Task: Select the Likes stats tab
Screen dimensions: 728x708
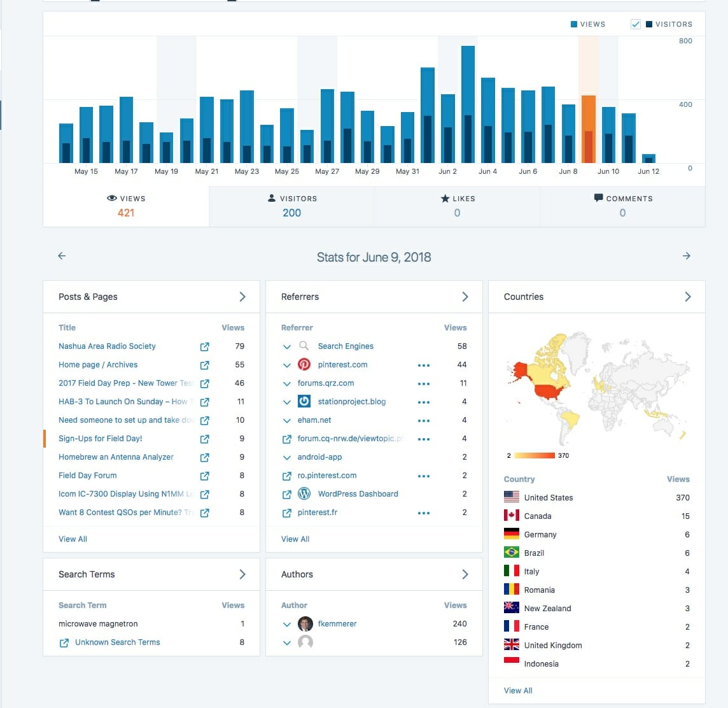Action: coord(457,206)
